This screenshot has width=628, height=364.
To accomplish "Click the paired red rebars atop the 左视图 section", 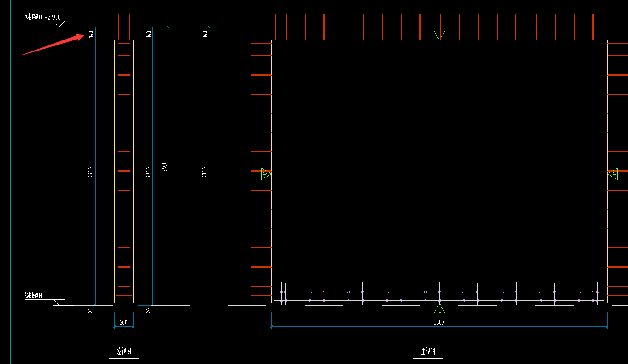I will point(124,27).
